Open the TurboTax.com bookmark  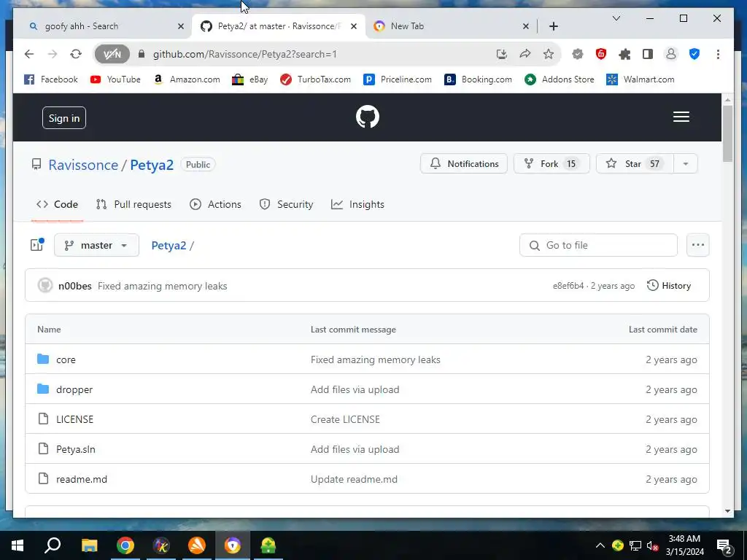315,79
